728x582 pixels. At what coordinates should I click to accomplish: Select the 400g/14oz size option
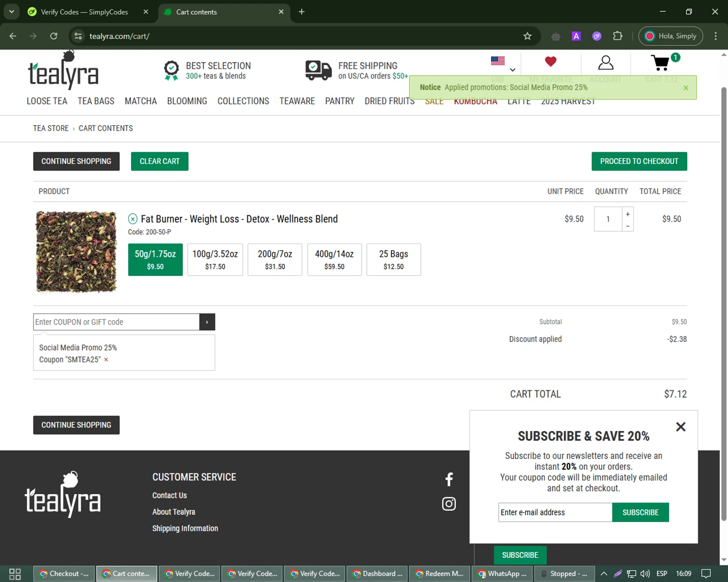coord(334,259)
